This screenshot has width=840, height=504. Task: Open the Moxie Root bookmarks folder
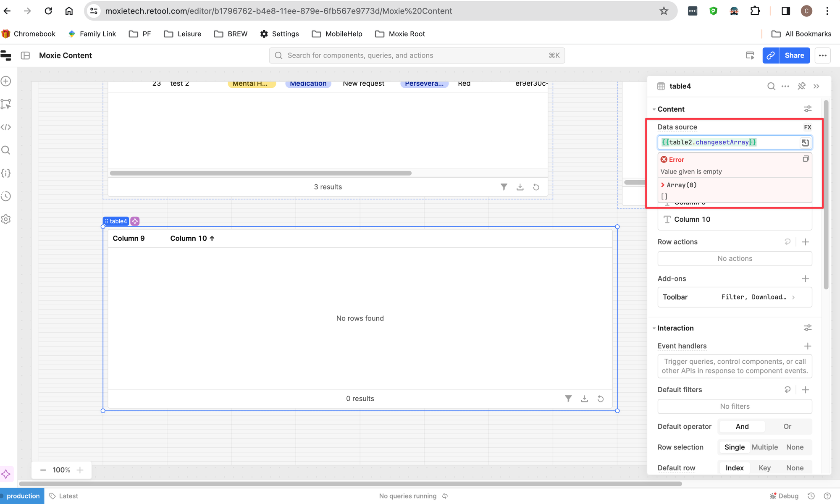tap(399, 34)
